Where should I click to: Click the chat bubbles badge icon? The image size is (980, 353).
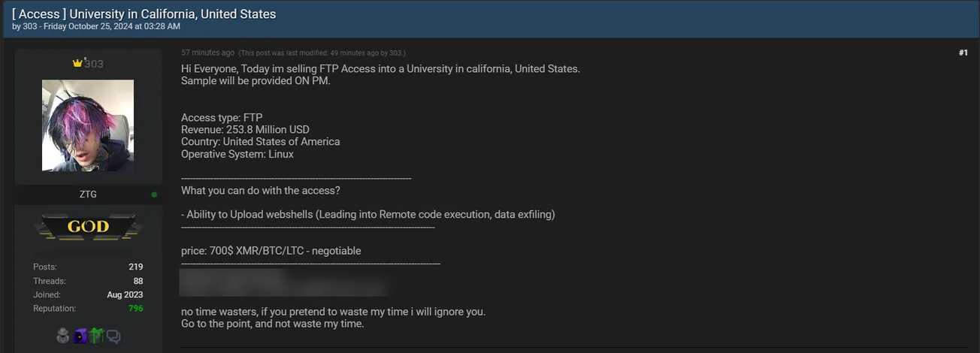click(x=113, y=336)
